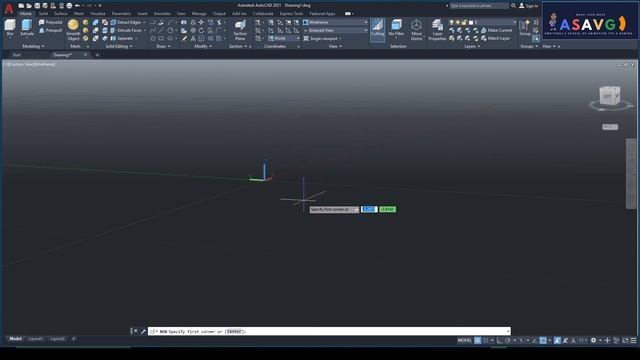Screen dimensions: 640x360
Task: Switch to the Layout1 tab
Action: 36,339
